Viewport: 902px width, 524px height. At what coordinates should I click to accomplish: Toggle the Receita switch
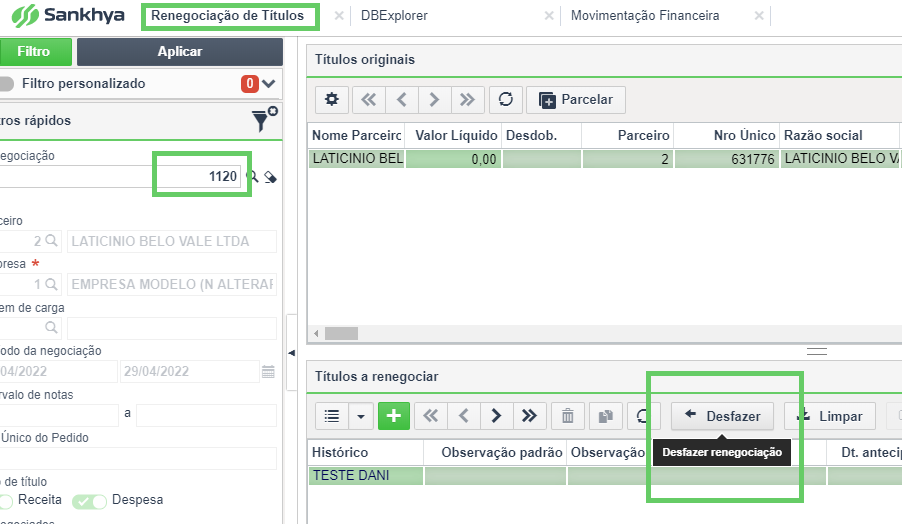(x=6, y=501)
